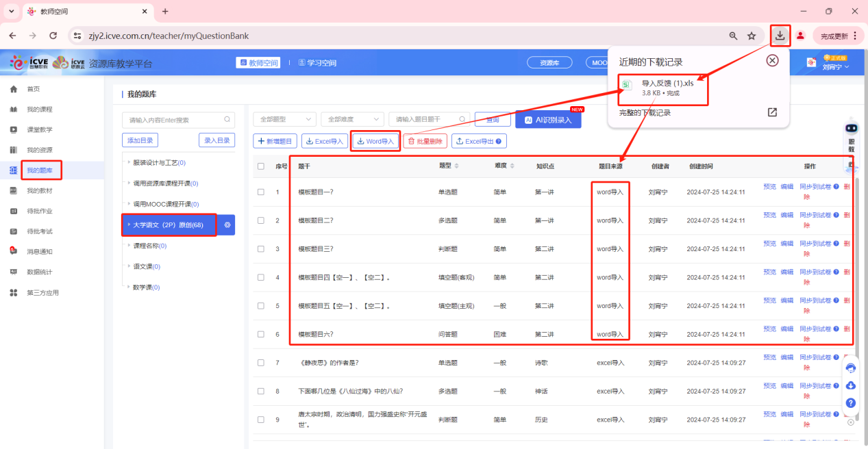Expand the 全部难度 difficulty dropdown

(x=351, y=119)
